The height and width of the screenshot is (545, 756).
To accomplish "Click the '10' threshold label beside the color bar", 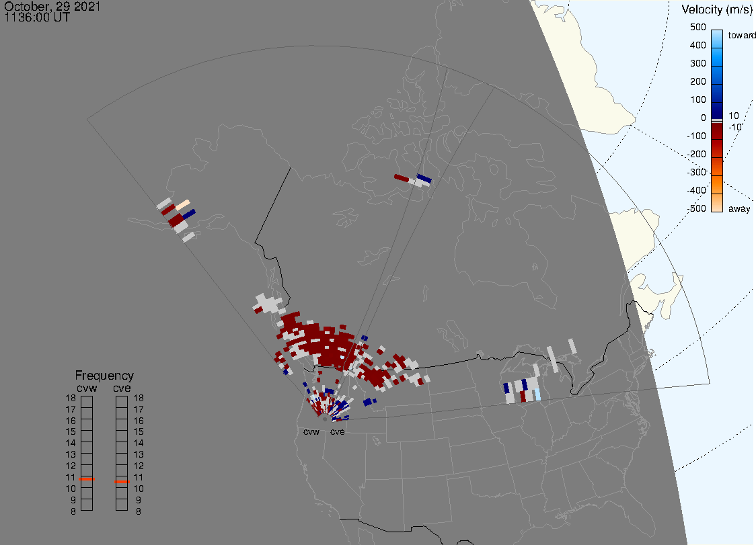I will tap(733, 116).
